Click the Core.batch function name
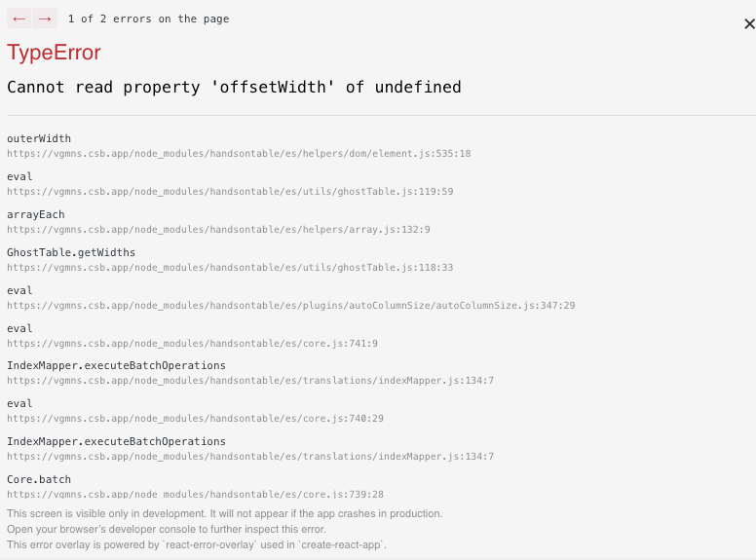 39,479
